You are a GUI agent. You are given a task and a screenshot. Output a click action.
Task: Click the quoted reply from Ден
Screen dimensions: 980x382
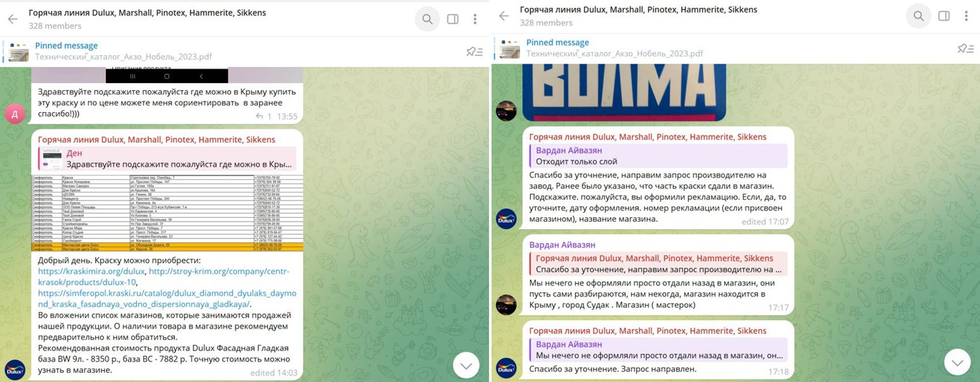(167, 158)
